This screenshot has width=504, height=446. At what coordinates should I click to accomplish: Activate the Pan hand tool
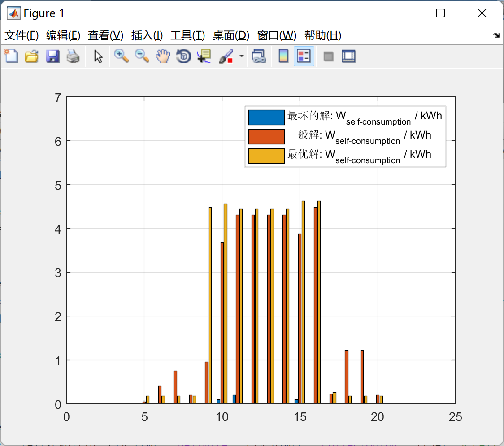point(163,56)
